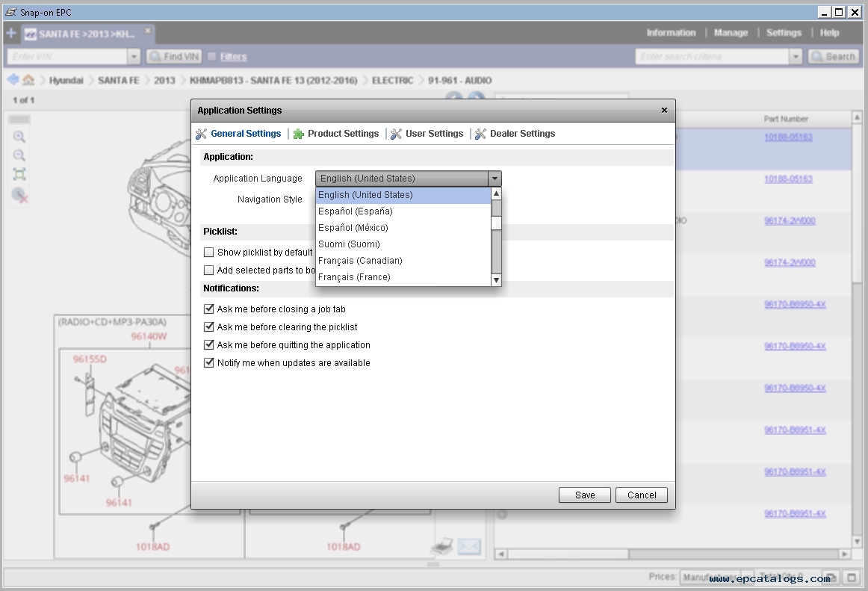Viewport: 868px width, 591px height.
Task: Go to Hyundai in the breadcrumb
Action: point(66,80)
